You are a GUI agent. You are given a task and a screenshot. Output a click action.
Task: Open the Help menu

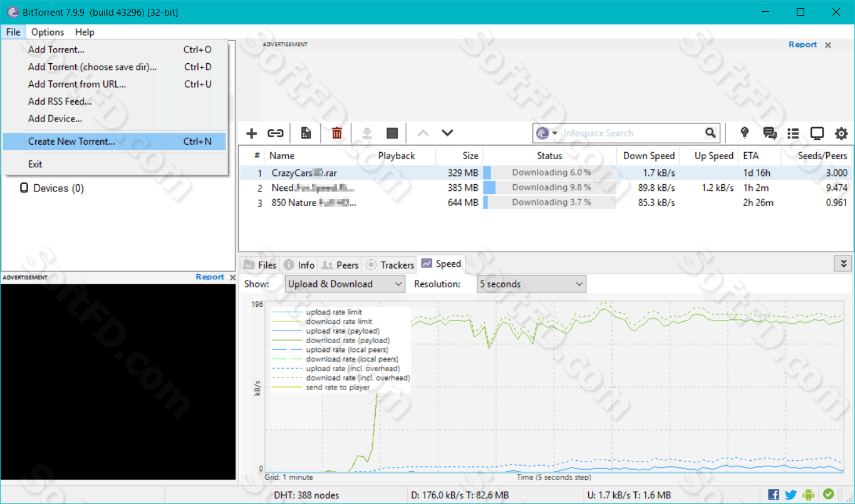85,32
